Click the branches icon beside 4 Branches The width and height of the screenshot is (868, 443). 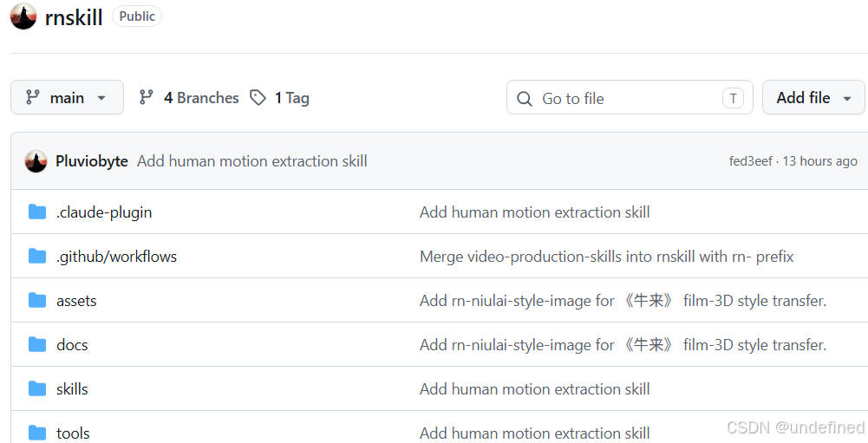click(x=147, y=97)
